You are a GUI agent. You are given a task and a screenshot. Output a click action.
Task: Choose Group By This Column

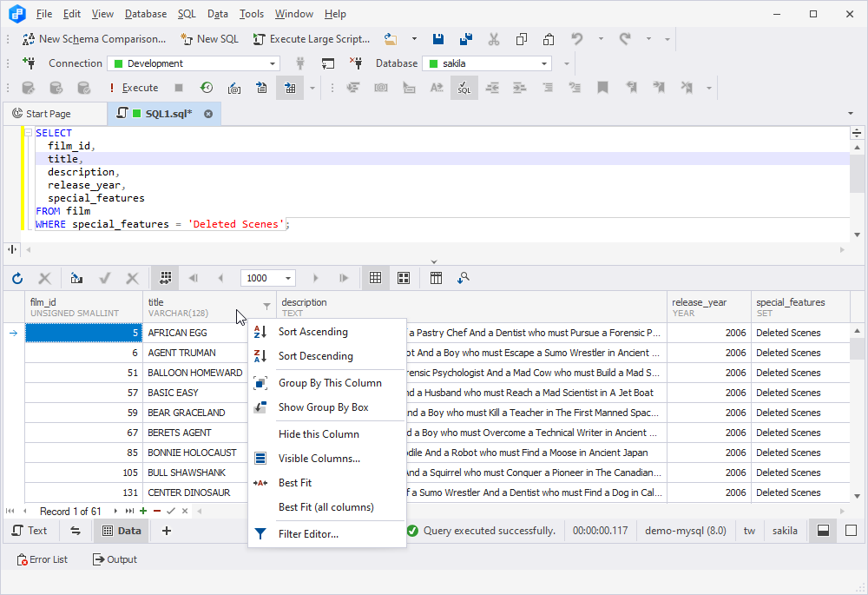click(327, 383)
